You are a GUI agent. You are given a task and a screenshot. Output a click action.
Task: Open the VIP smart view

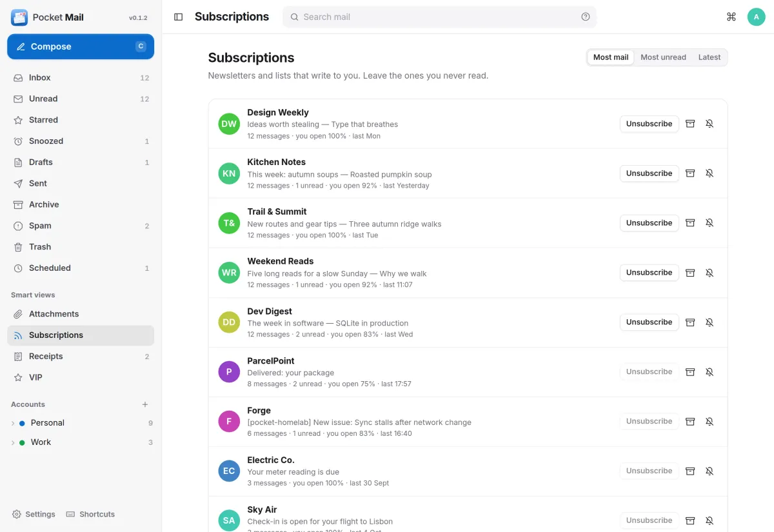[81, 378]
